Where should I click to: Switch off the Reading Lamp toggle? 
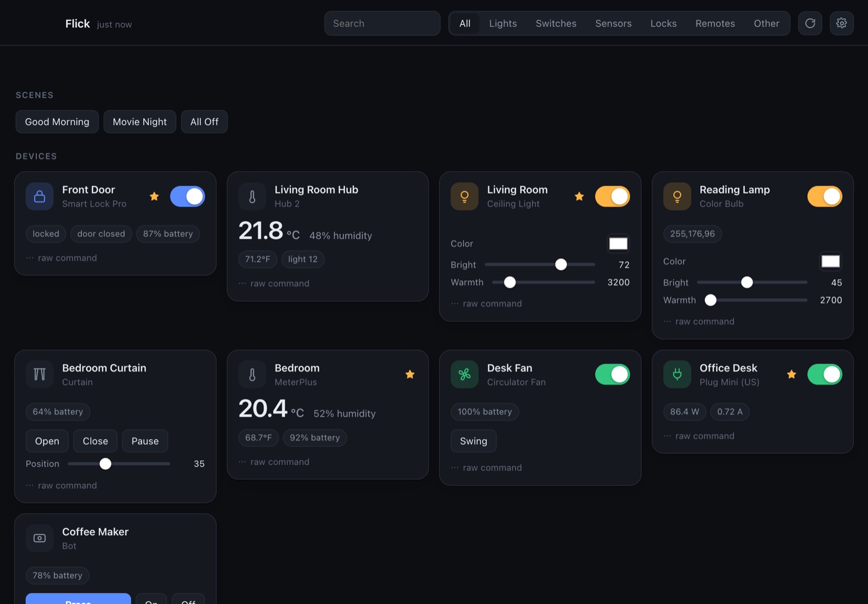825,196
